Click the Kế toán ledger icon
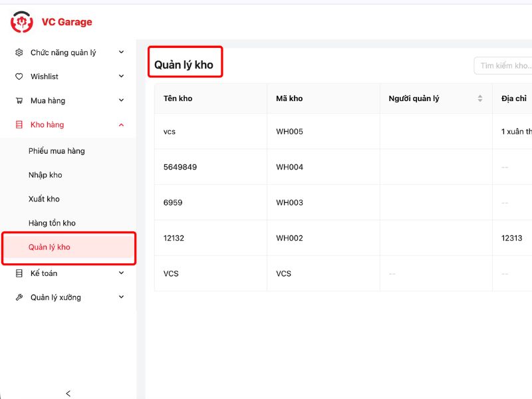 [19, 273]
